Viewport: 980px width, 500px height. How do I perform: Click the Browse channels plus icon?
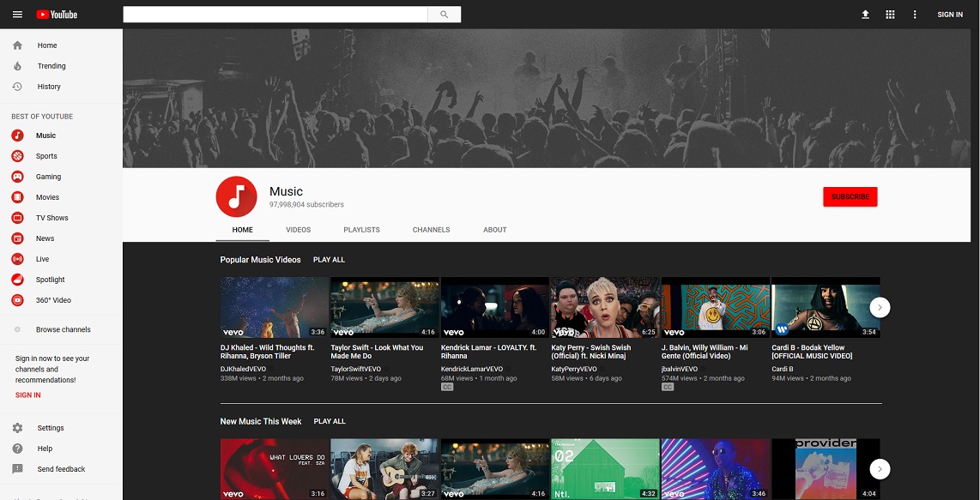point(17,329)
